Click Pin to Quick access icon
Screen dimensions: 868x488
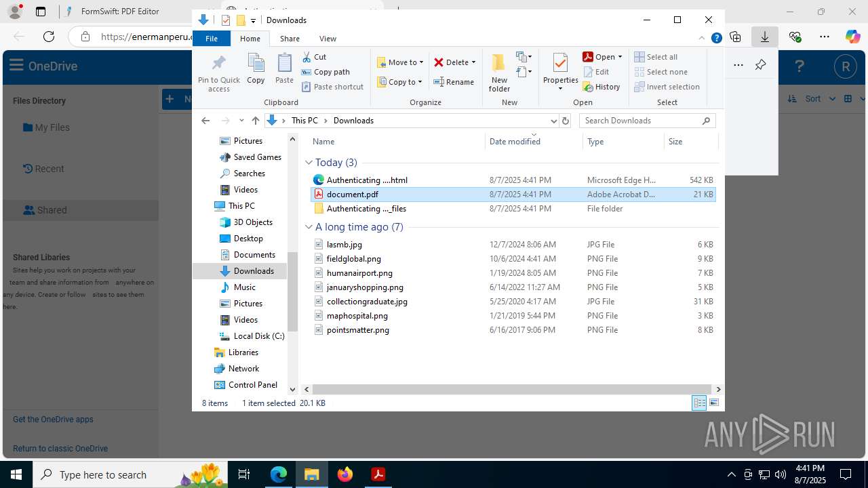[x=218, y=64]
